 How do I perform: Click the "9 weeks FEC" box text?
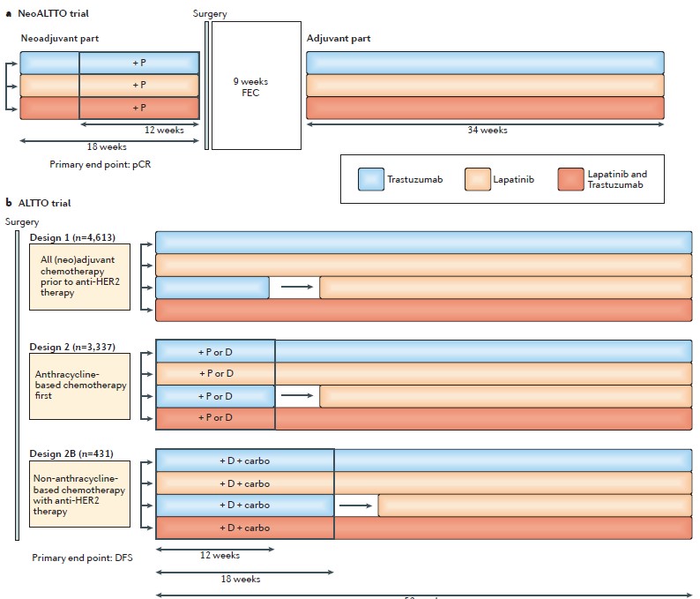click(x=250, y=87)
